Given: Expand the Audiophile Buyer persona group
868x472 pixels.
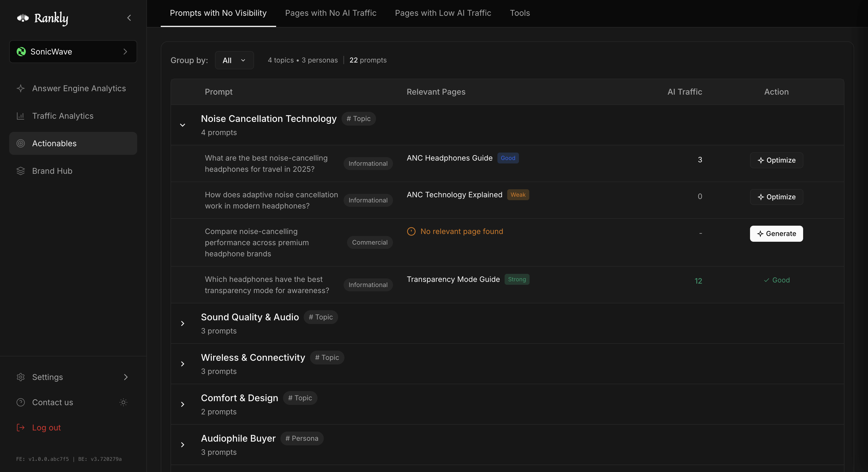Looking at the screenshot, I should tap(183, 444).
